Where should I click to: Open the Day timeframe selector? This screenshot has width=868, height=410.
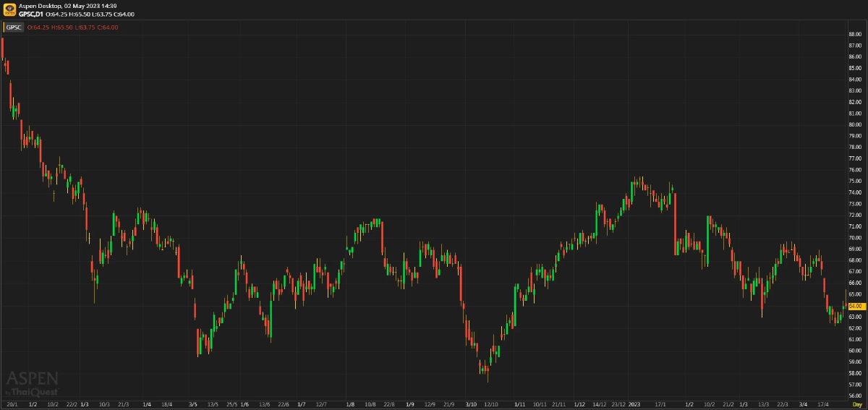(856, 404)
